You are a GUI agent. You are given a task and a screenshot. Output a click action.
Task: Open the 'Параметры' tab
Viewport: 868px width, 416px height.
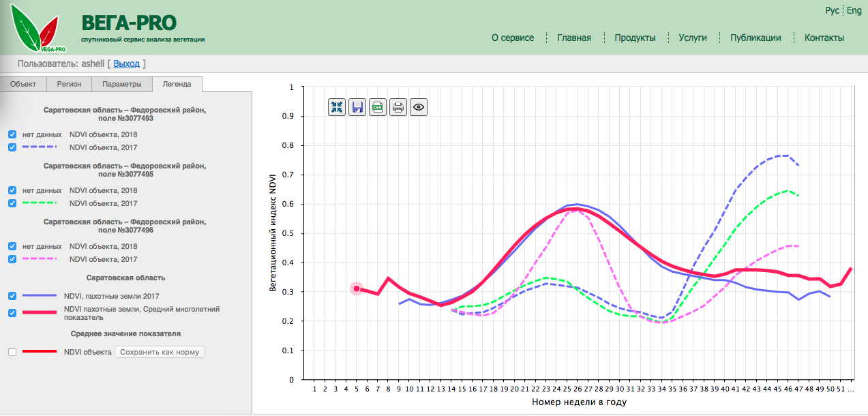[x=122, y=84]
